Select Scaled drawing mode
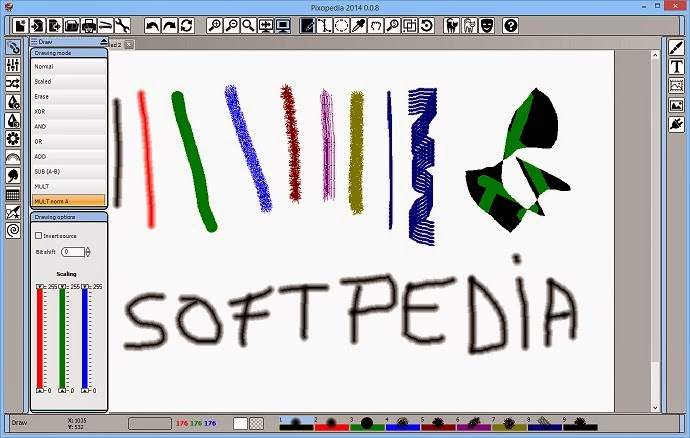Viewport: 690px width, 438px height. (69, 81)
